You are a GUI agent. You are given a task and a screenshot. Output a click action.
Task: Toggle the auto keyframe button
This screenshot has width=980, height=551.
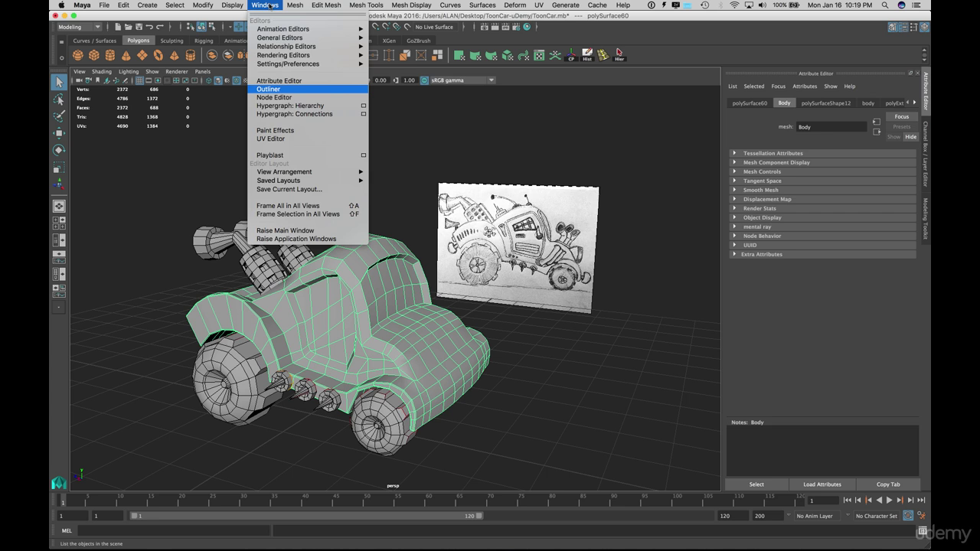pos(908,516)
